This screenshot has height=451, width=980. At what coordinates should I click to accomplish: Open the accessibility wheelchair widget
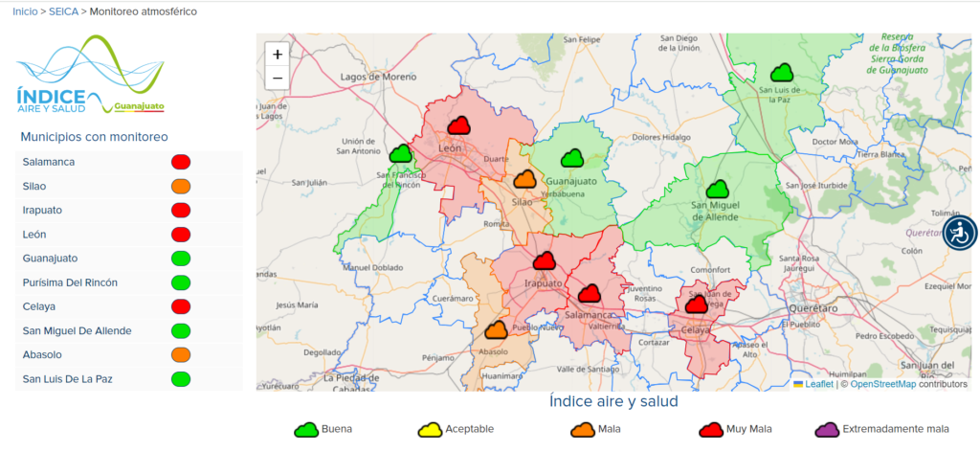pos(959,233)
